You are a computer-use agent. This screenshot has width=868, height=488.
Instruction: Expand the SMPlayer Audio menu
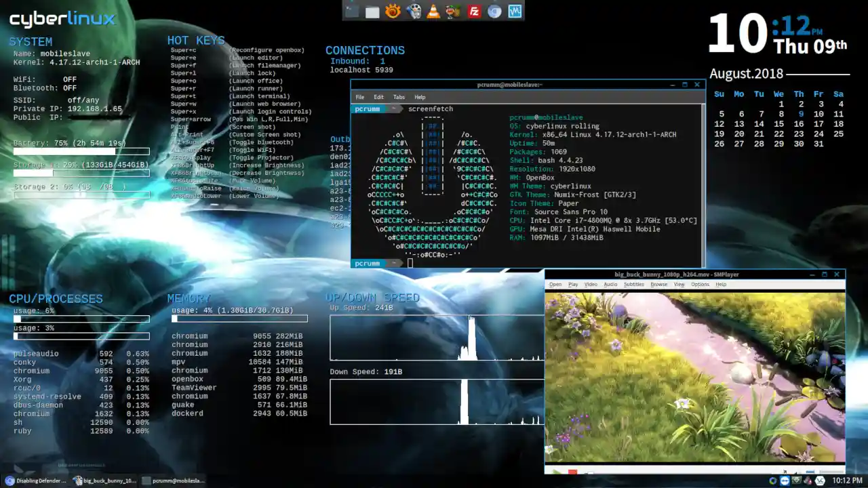click(610, 284)
